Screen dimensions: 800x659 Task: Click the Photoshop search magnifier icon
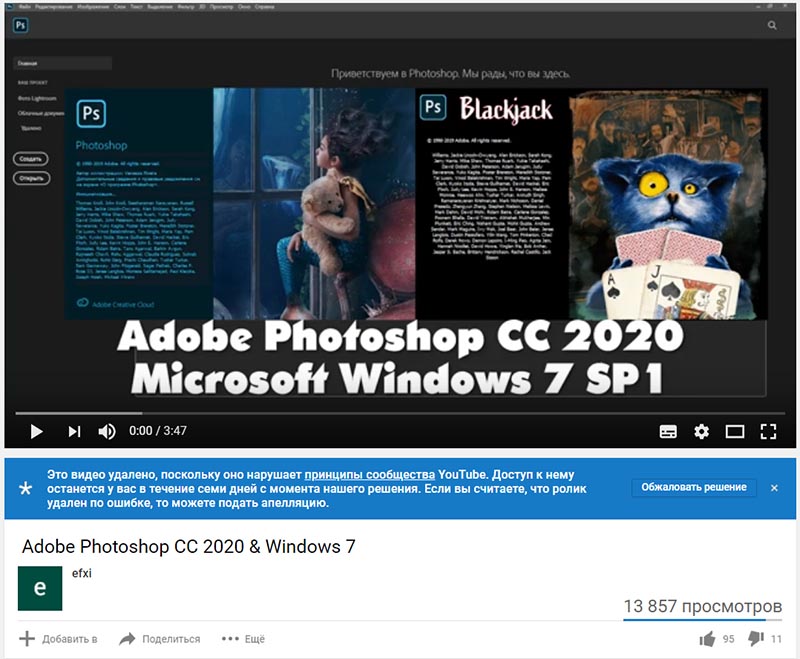772,25
